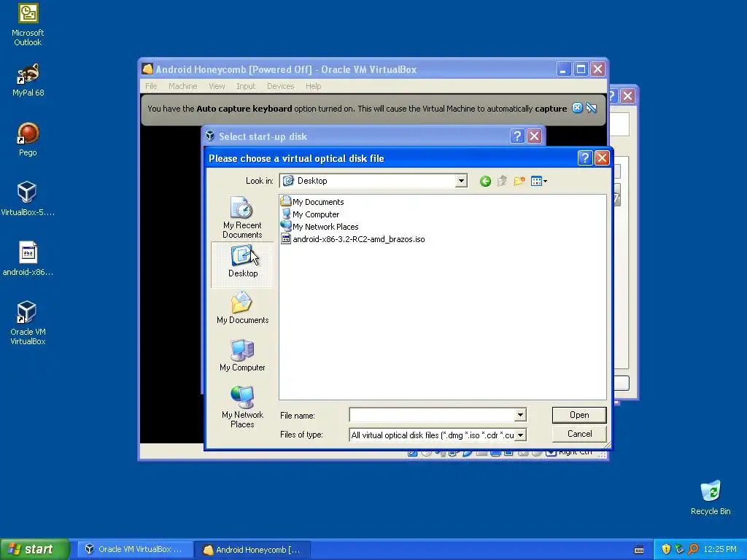This screenshot has height=560, width=747.
Task: Select the android-x86 iso desktop icon
Action: tap(28, 259)
